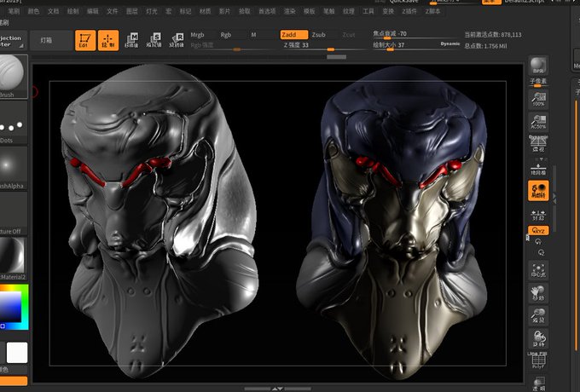This screenshot has height=392, width=580.
Task: Open the current brush sphere thumbnail
Action: pos(14,76)
